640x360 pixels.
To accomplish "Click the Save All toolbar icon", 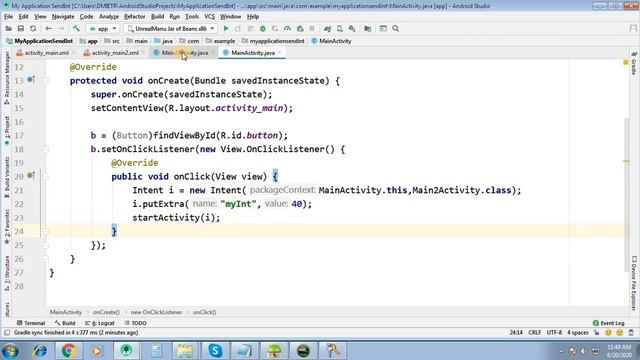I will click(21, 29).
